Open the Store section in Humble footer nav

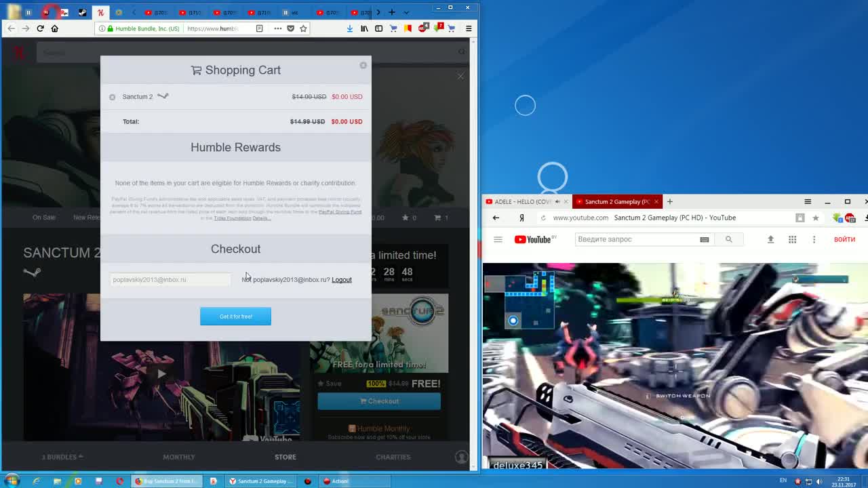[285, 457]
